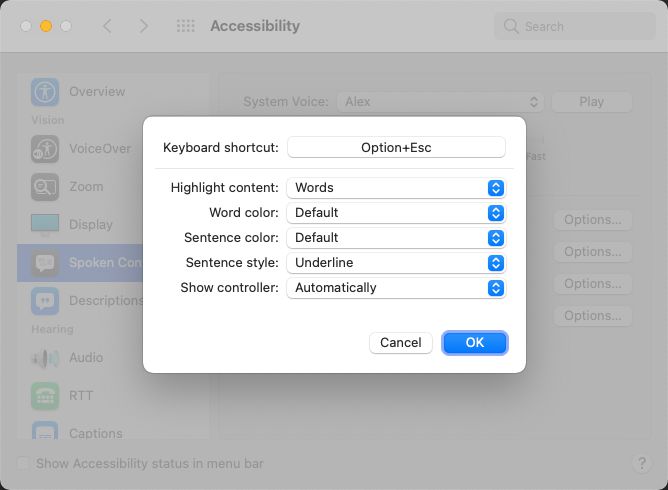The width and height of the screenshot is (668, 490).
Task: Open the Sentence style dropdown
Action: point(396,262)
